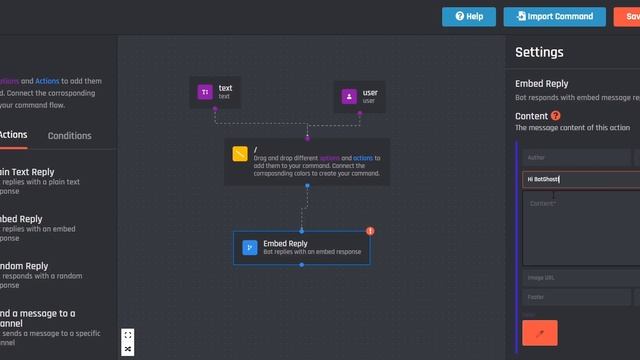Select the text option node on canvas
This screenshot has height=360, width=640.
click(215, 92)
